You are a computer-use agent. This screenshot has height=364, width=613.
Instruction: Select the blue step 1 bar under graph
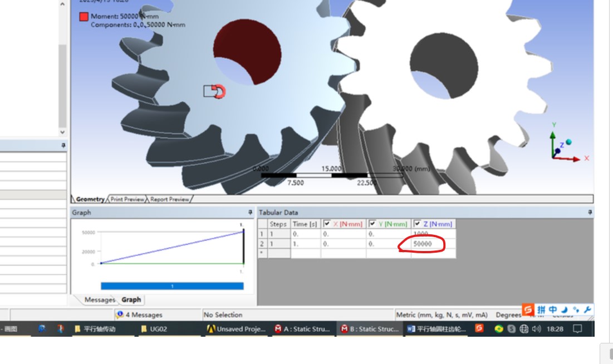(172, 286)
